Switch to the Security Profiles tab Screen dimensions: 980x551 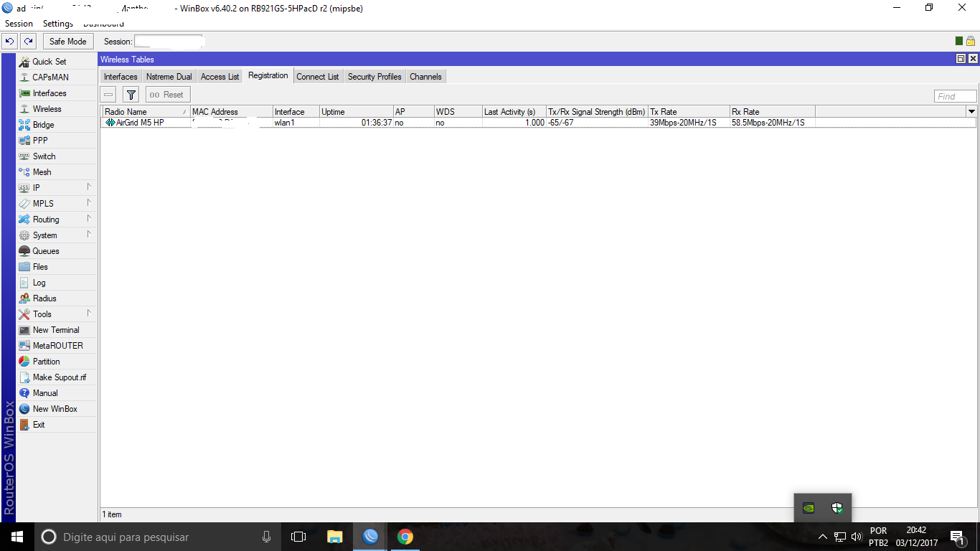(x=374, y=77)
